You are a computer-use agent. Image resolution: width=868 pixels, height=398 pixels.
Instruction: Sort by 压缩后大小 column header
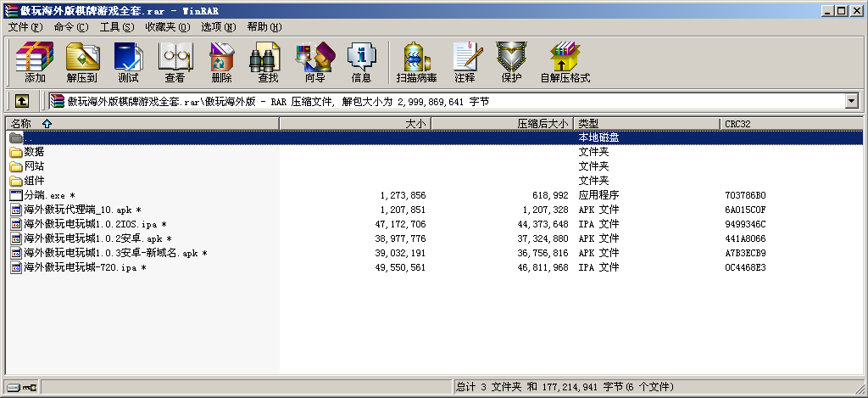[x=542, y=124]
